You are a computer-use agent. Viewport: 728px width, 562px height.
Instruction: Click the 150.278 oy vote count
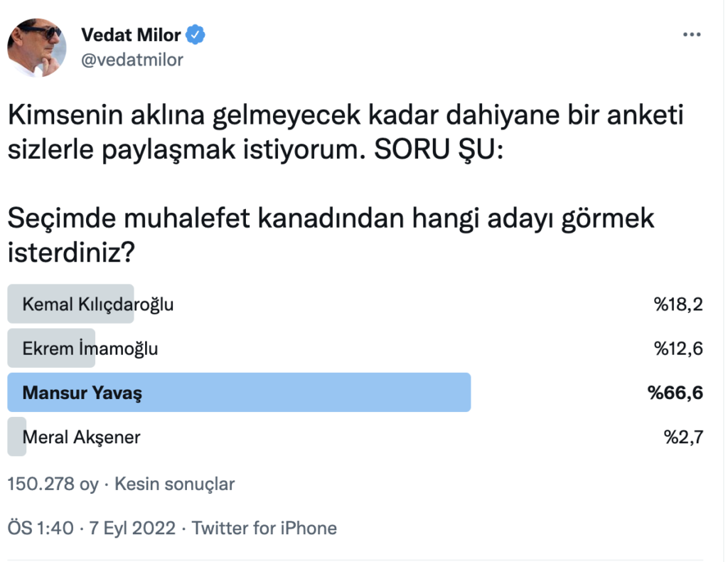[x=53, y=484]
